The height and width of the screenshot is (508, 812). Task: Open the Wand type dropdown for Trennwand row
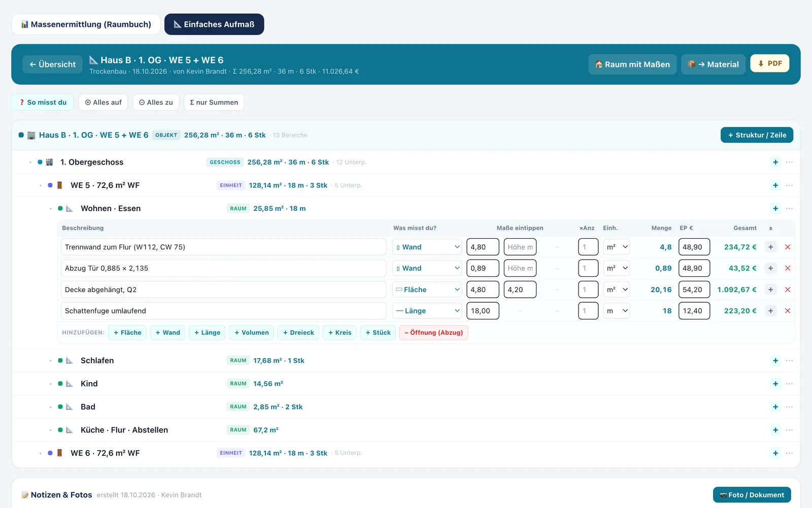427,247
